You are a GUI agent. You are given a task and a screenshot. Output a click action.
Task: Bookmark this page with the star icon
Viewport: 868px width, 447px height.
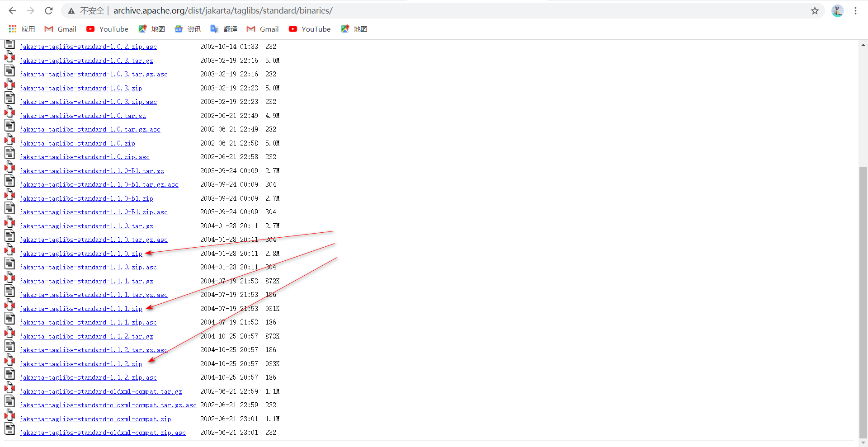point(815,10)
